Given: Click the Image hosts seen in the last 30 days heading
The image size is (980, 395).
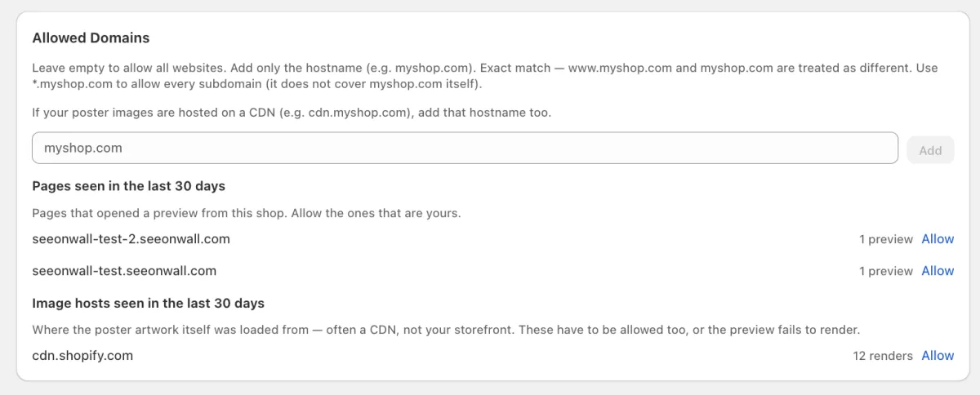Looking at the screenshot, I should coord(148,304).
